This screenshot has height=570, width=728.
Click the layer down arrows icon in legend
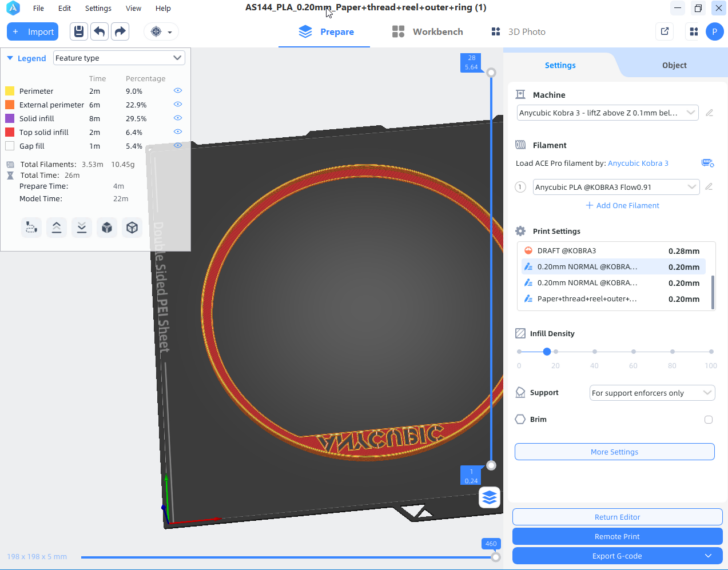[82, 227]
